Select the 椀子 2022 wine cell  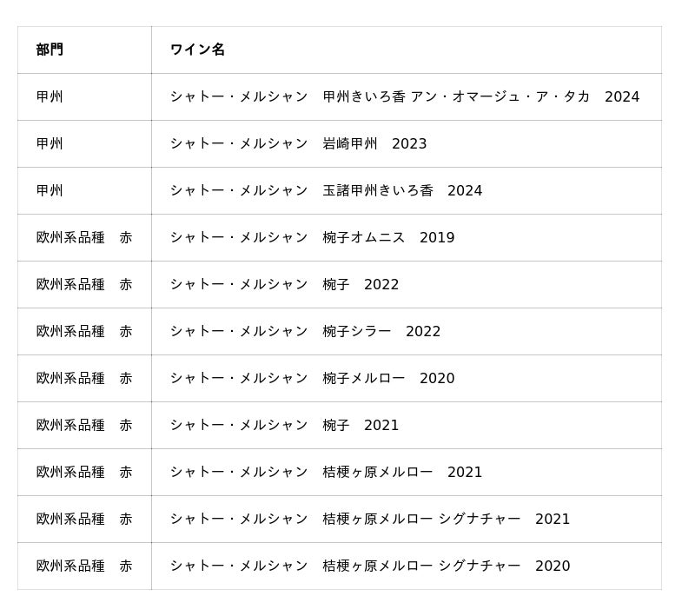pyautogui.click(x=284, y=284)
